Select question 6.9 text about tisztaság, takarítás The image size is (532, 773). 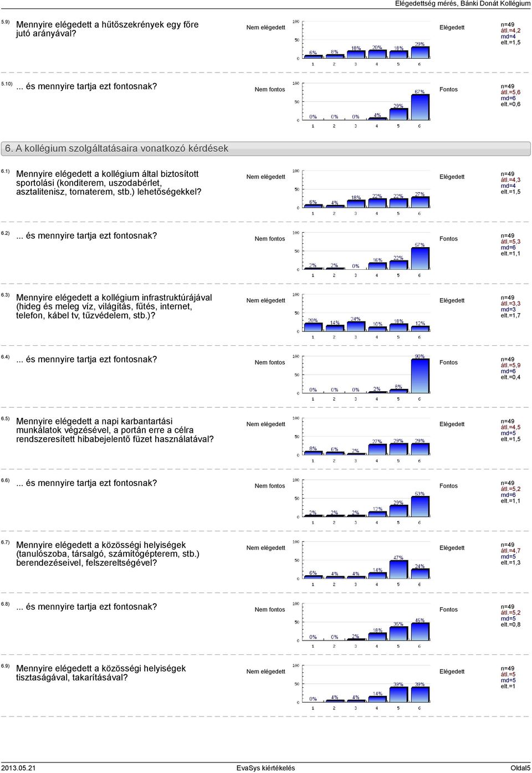pyautogui.click(x=101, y=673)
